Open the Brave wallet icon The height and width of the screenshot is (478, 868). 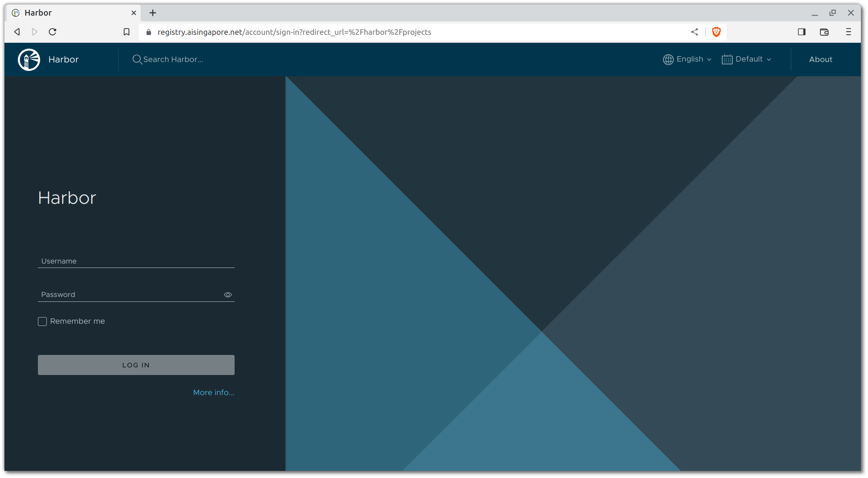click(x=824, y=32)
